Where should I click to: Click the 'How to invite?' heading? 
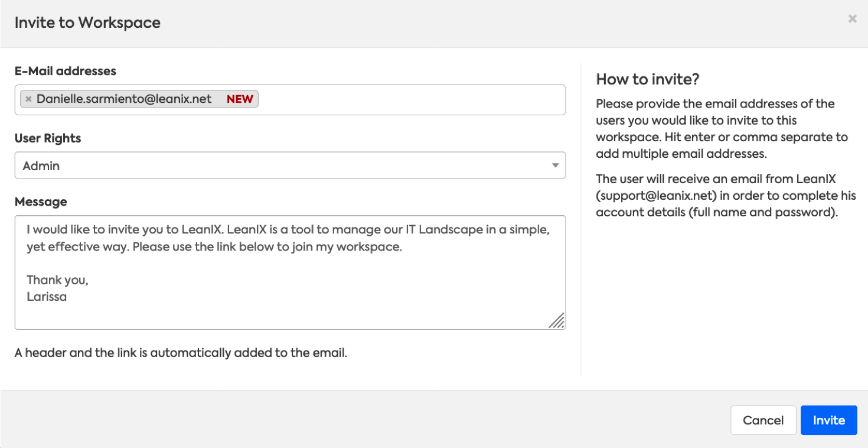[648, 79]
